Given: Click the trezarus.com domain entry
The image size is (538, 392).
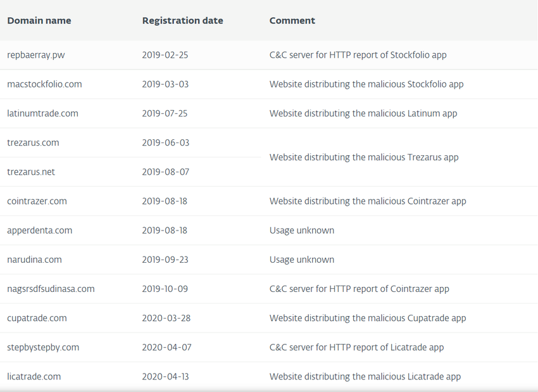Looking at the screenshot, I should pyautogui.click(x=33, y=142).
